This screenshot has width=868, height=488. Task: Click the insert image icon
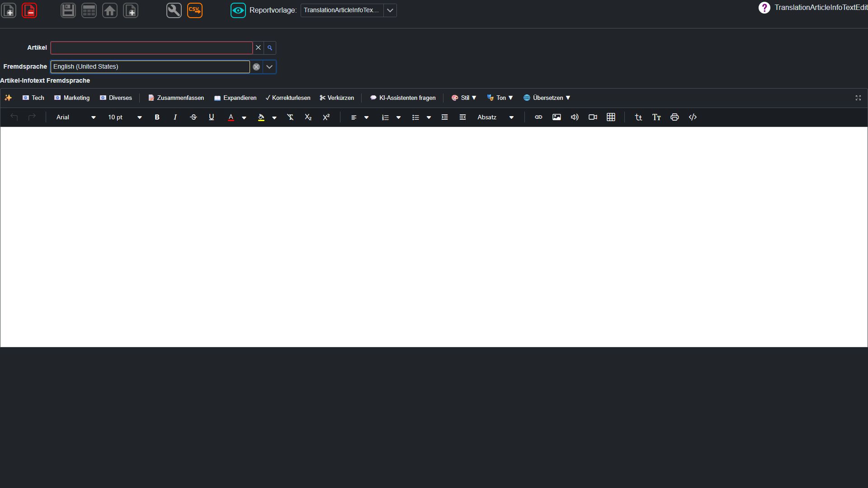(x=557, y=117)
